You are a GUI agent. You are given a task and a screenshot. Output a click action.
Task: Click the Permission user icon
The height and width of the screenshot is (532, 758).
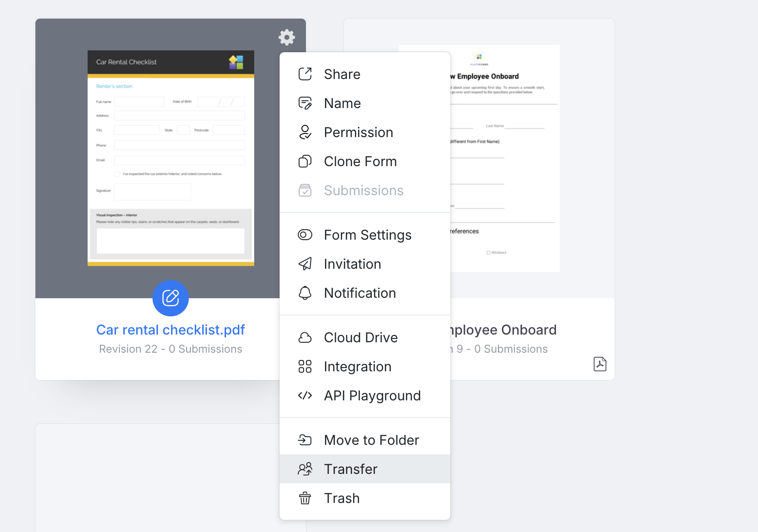(305, 132)
